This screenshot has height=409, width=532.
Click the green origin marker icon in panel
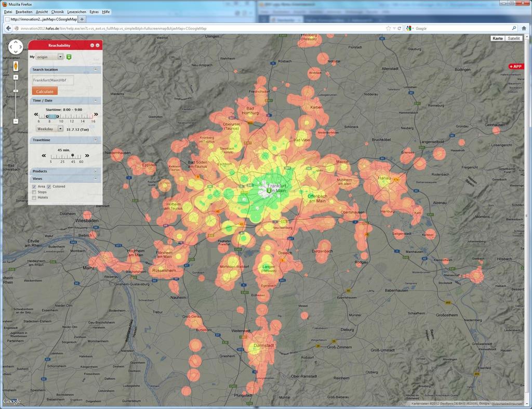69,57
